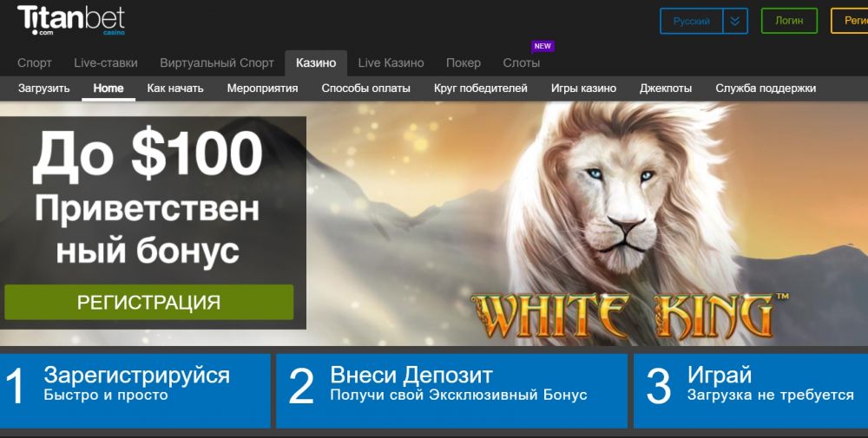Open the Покер tab

464,63
